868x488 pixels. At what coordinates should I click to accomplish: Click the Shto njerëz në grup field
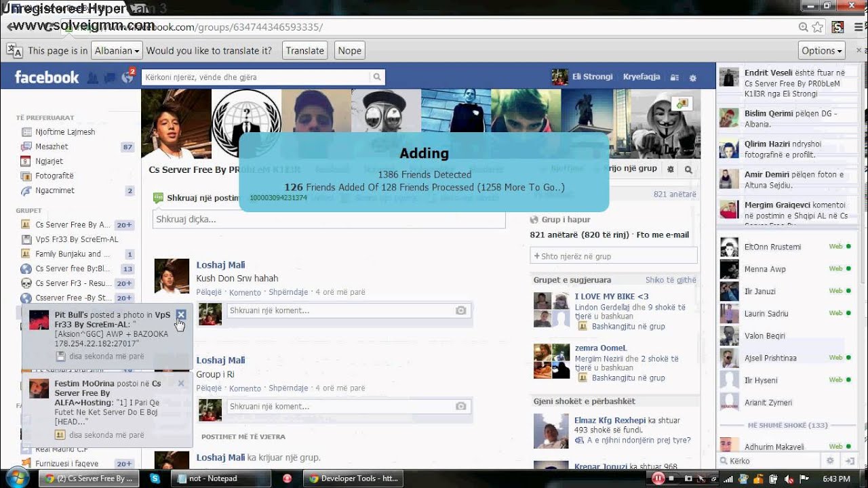[614, 256]
